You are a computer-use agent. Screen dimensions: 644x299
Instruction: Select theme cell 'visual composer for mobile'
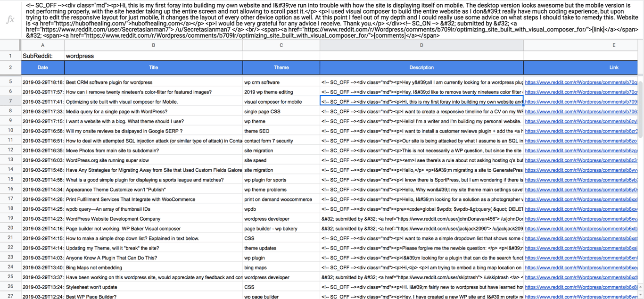pos(281,101)
